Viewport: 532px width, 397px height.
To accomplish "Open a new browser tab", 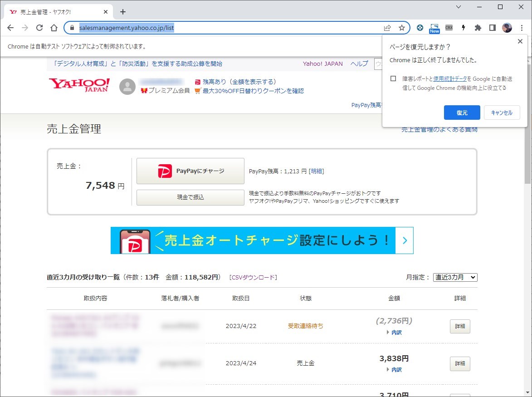I will (123, 12).
